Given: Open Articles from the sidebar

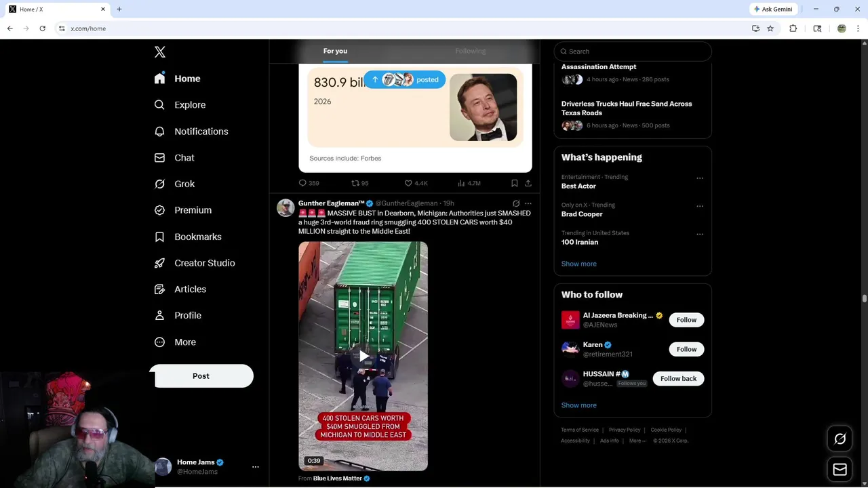Looking at the screenshot, I should coord(180,289).
